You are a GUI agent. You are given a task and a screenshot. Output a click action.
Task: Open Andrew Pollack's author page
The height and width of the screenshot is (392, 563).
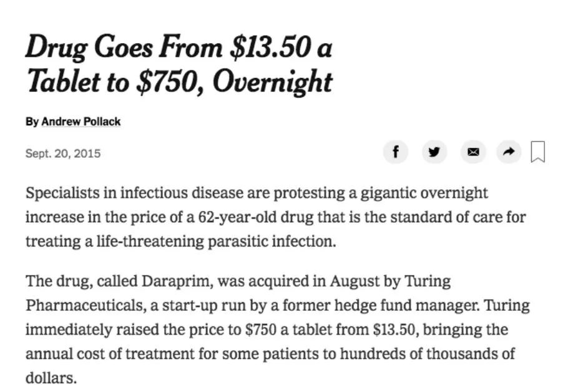(x=81, y=122)
